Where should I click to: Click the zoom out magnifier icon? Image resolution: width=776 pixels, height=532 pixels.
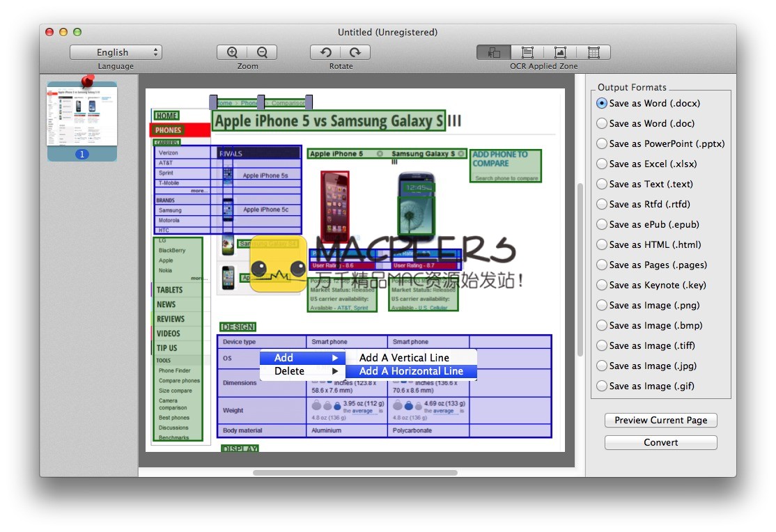click(262, 52)
